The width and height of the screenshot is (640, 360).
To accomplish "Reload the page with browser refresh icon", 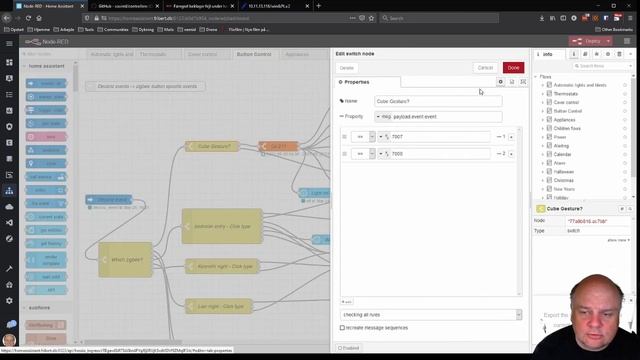I will (28, 18).
